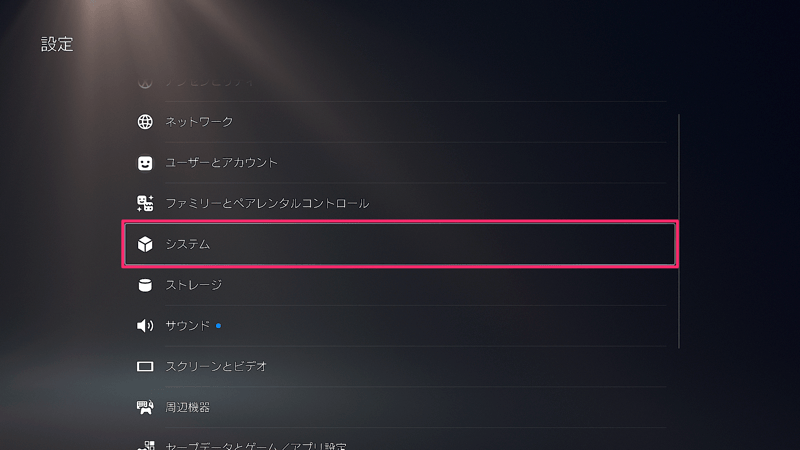
Task: Choose the スクリーンとビデオ label
Action: [x=216, y=366]
